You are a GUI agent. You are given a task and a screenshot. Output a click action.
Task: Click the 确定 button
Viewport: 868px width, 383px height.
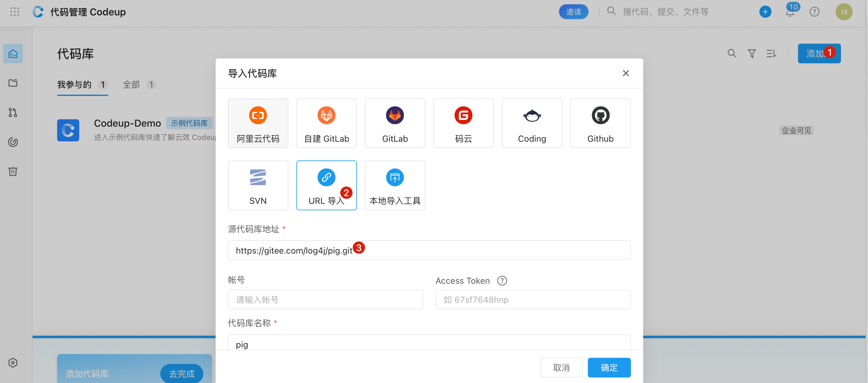(609, 367)
